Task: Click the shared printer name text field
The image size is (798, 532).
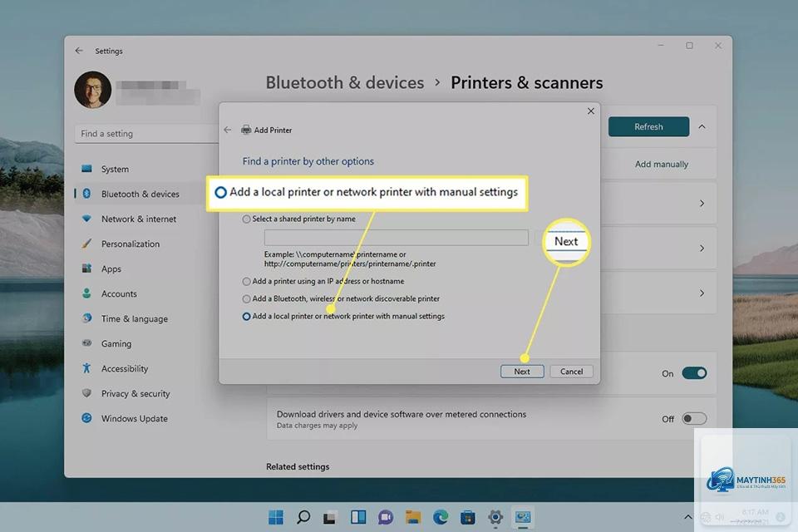Action: click(396, 237)
